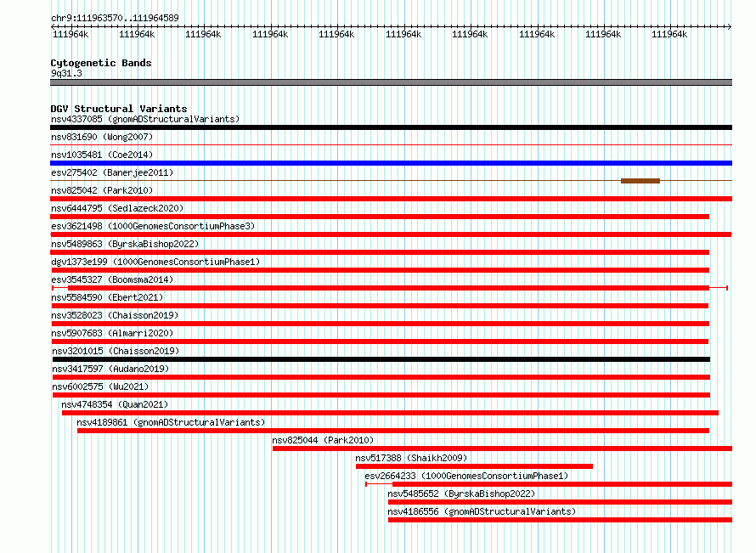Click the black nsv3201015 variant bar

coord(381,359)
